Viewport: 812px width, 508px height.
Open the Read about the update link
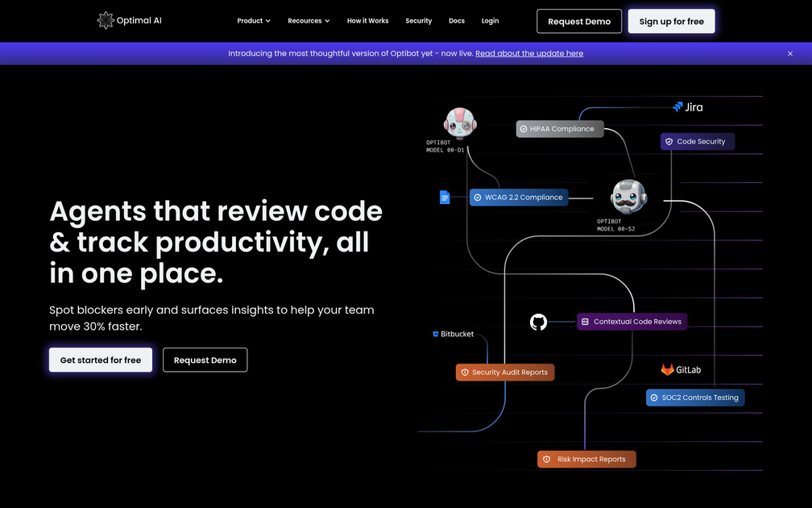(529, 53)
